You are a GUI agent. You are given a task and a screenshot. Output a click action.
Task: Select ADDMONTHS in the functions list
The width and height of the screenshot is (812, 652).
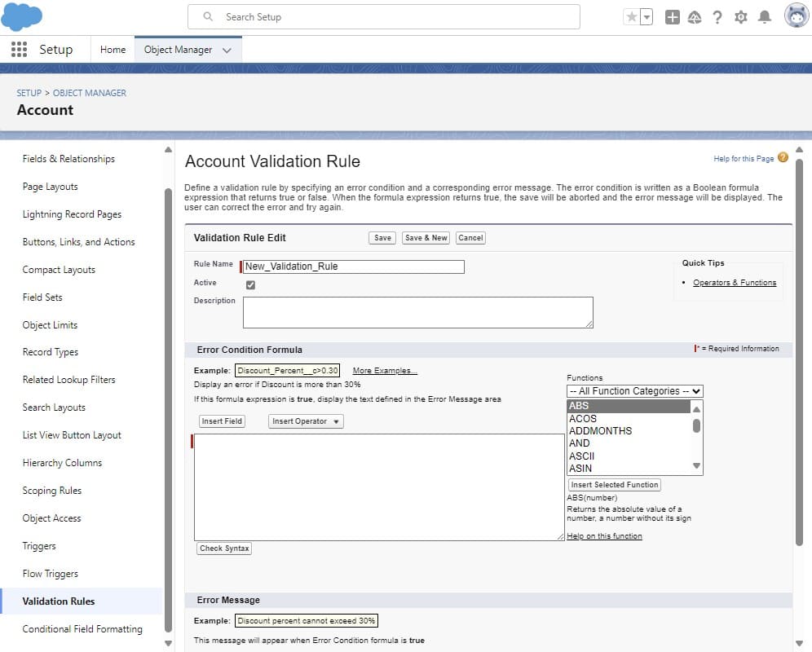pyautogui.click(x=629, y=431)
